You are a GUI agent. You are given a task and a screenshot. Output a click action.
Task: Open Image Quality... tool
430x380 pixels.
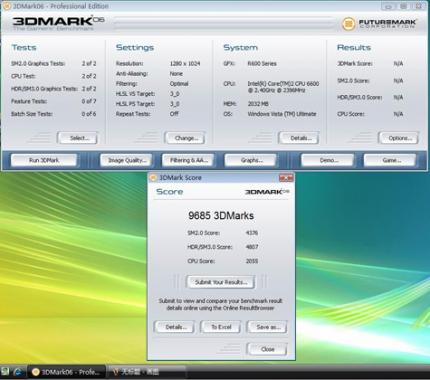126,160
